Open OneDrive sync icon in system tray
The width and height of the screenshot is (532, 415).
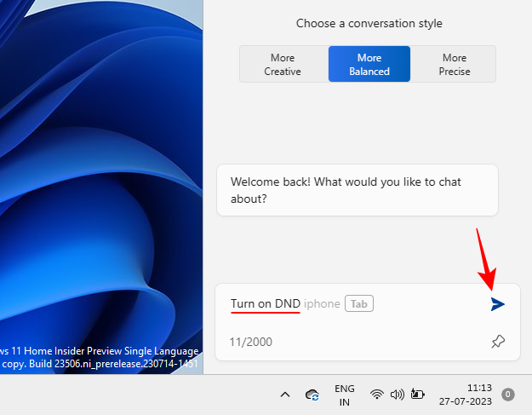[313, 395]
